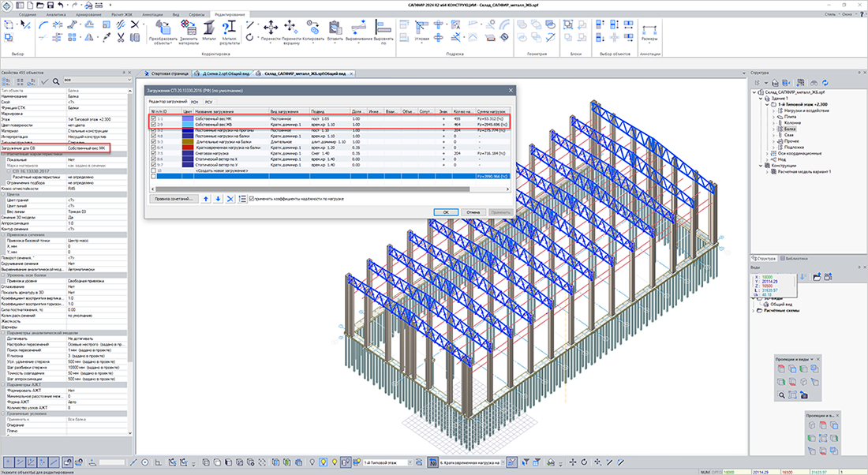
Task: Expand the Плита tree node
Action: (x=774, y=116)
